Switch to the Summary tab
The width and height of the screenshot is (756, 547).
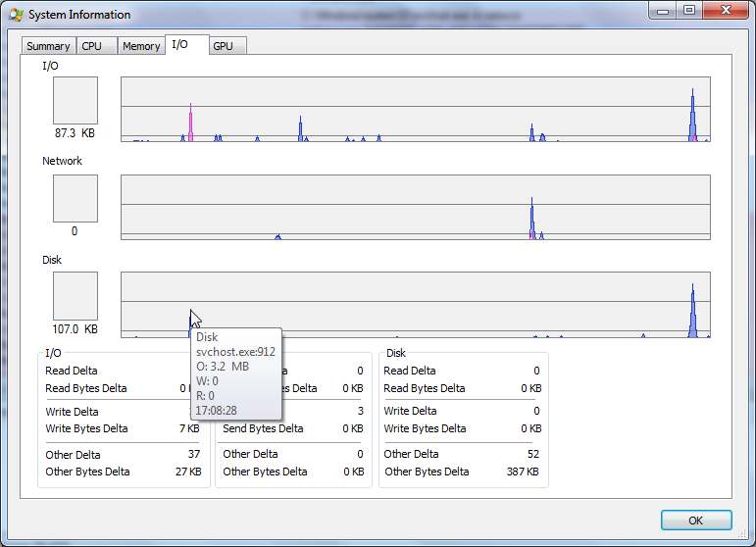click(x=48, y=46)
